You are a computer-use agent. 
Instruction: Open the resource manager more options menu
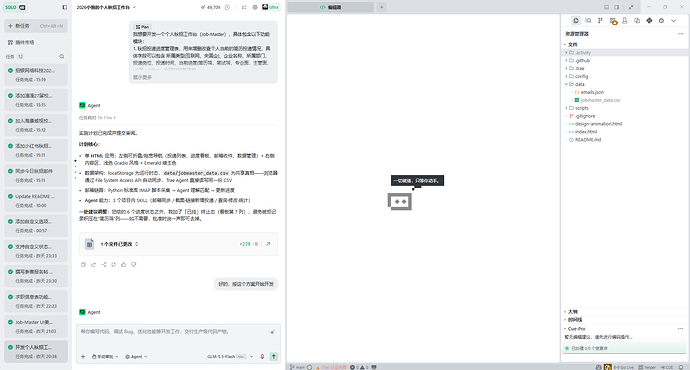681,34
